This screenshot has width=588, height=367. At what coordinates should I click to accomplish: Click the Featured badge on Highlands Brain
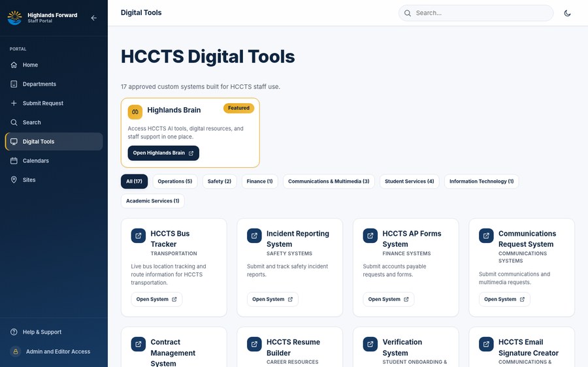click(x=238, y=108)
